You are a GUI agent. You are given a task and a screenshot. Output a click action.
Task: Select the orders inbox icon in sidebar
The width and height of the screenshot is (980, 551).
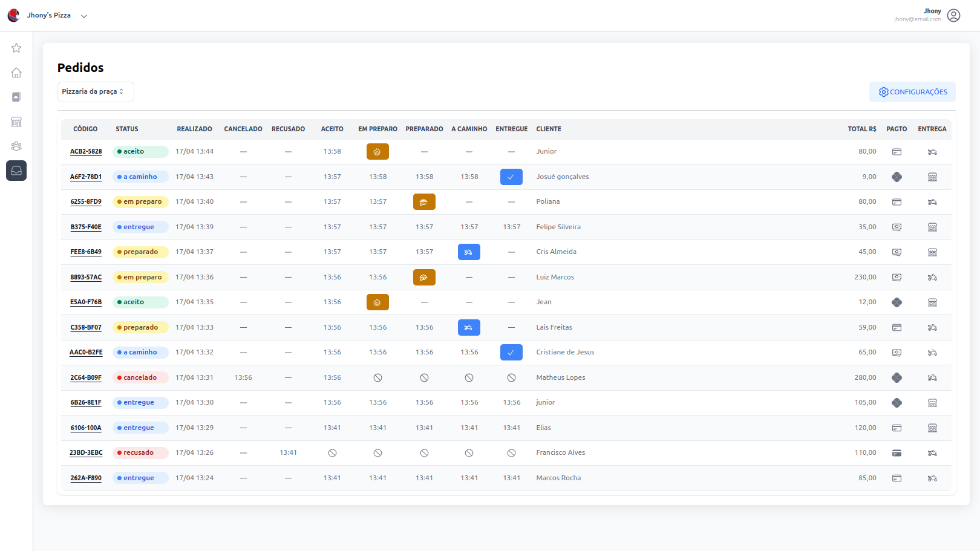pyautogui.click(x=16, y=171)
